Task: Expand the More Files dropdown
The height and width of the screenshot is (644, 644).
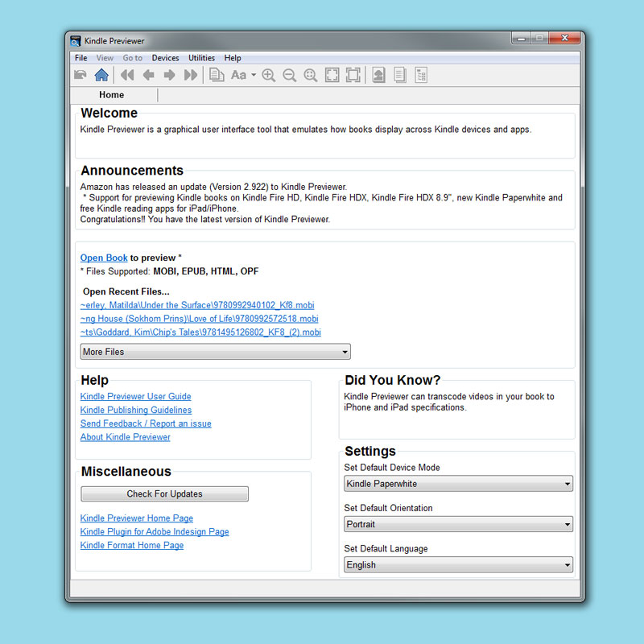Action: (x=215, y=352)
